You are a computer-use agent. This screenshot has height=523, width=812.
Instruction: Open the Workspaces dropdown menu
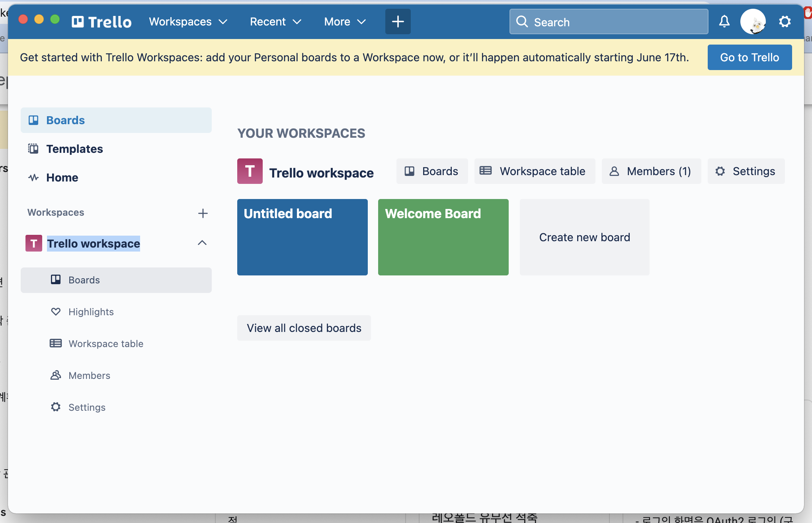point(188,21)
